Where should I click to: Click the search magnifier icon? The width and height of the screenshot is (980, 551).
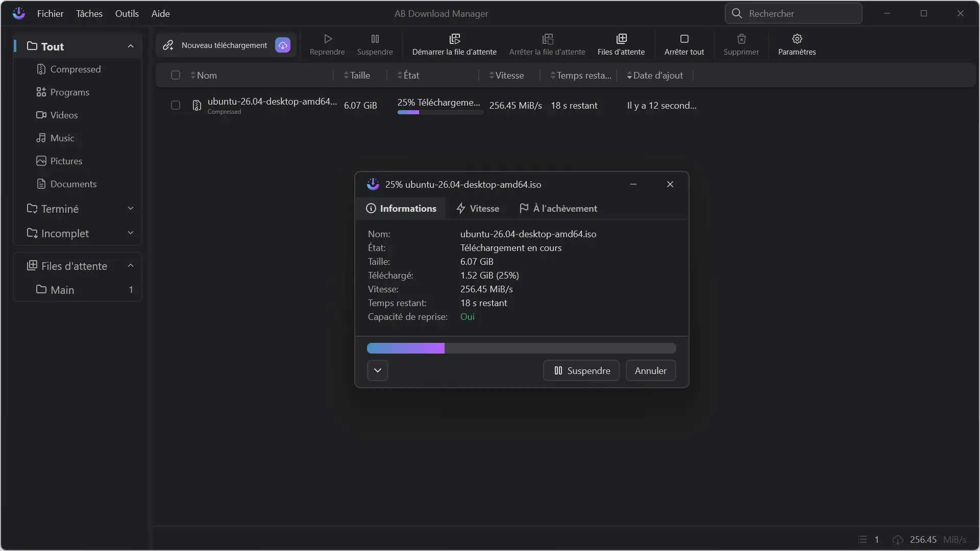point(737,13)
